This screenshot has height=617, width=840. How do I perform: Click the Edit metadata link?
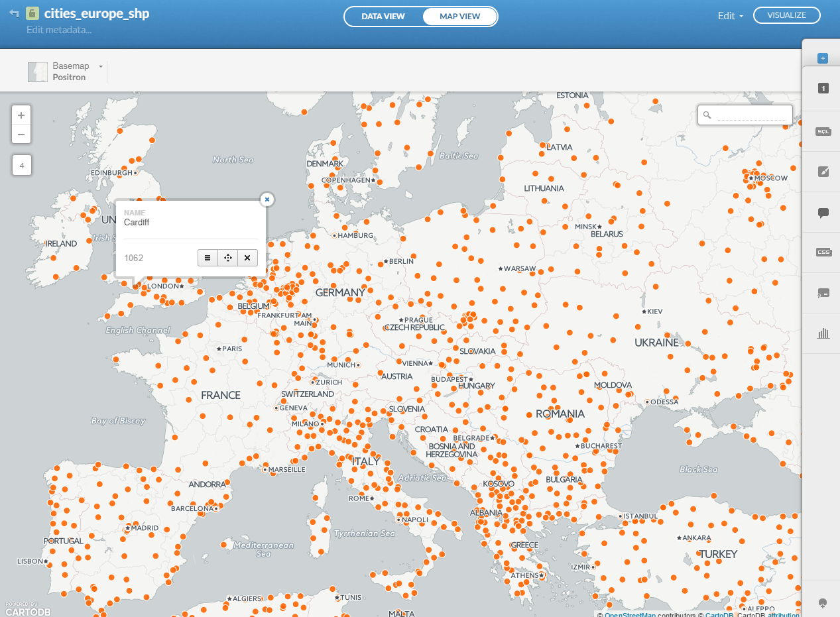click(x=59, y=30)
